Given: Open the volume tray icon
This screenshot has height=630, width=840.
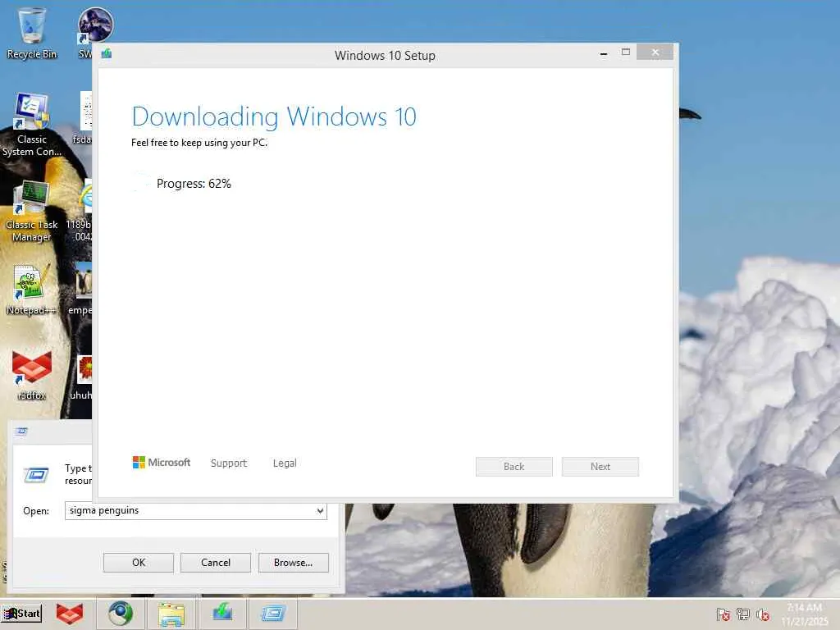Looking at the screenshot, I should tap(763, 614).
